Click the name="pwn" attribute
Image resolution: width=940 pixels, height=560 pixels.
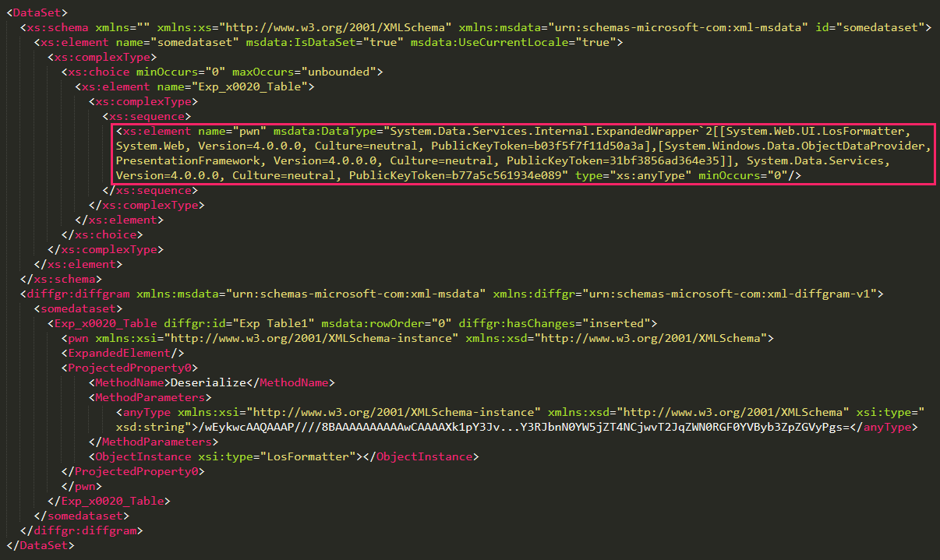(232, 131)
